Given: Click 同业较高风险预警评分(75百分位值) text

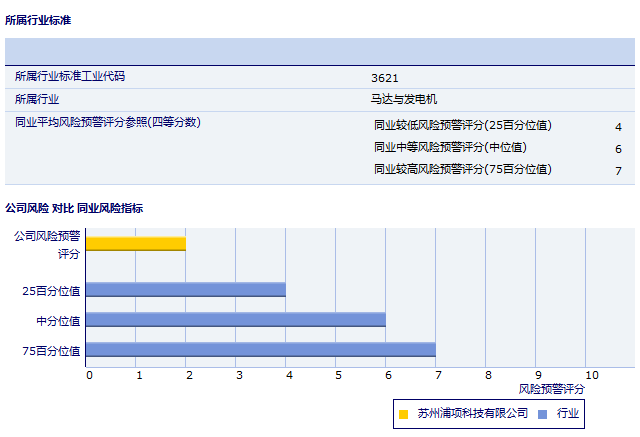Looking at the screenshot, I should click(x=462, y=170).
